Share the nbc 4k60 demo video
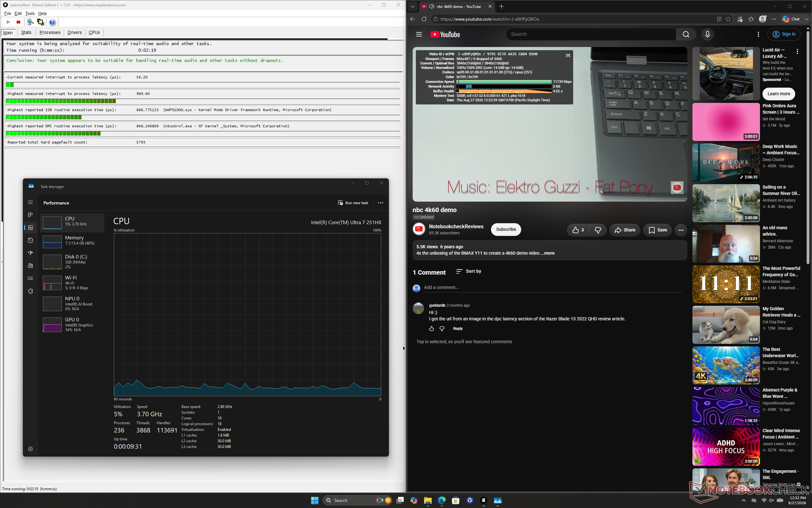The width and height of the screenshot is (812, 508). (625, 230)
